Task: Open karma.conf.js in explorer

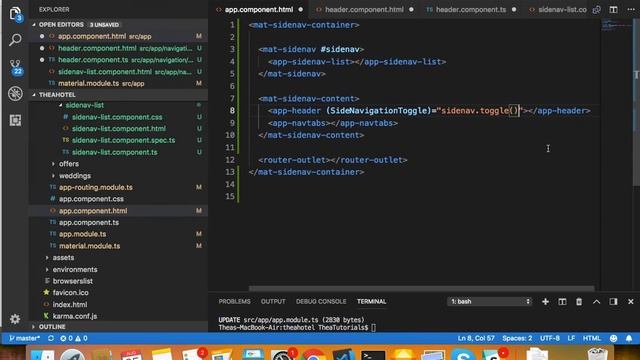Action: coord(75,316)
